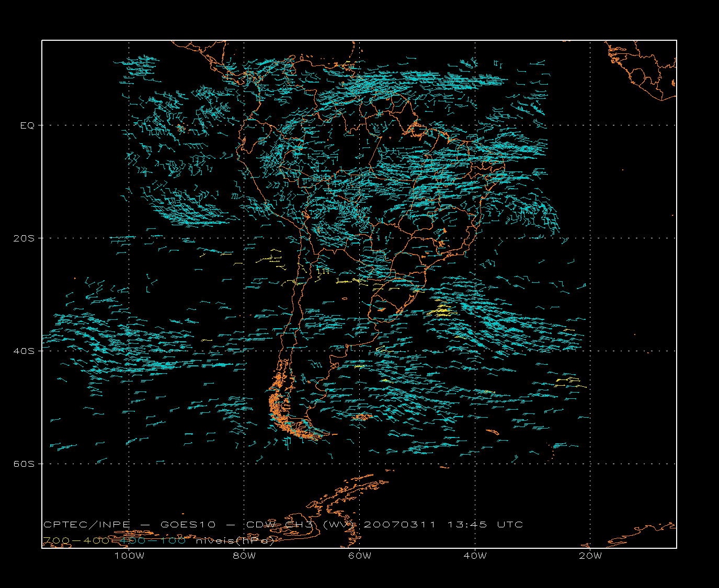Click the 20070311 date text
The height and width of the screenshot is (588, 719).
pos(400,525)
